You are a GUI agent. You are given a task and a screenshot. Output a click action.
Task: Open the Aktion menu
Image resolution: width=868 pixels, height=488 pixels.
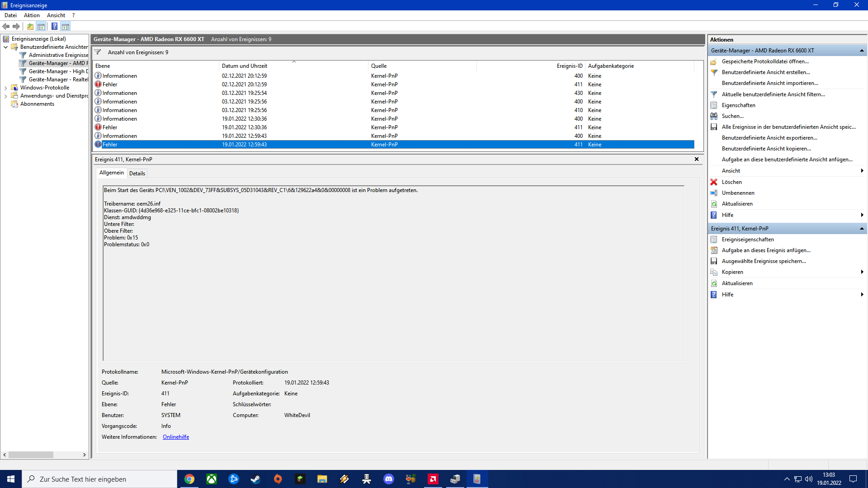32,15
